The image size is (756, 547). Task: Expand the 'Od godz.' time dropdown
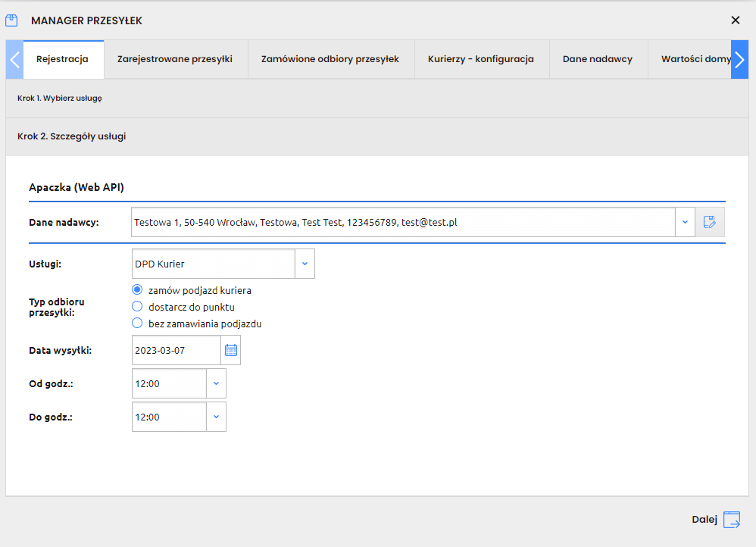[216, 383]
